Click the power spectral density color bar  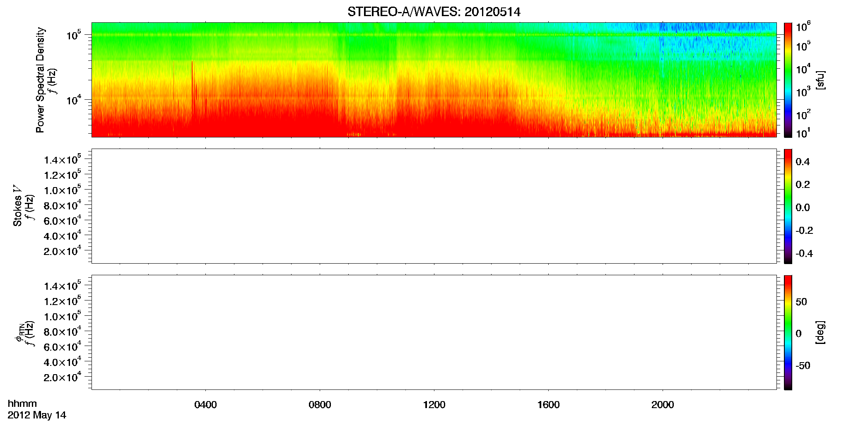tap(788, 80)
